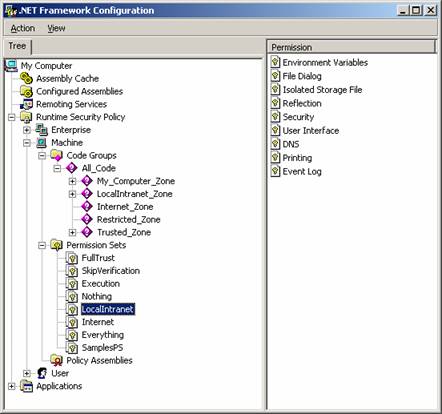The width and height of the screenshot is (442, 414).
Task: Select the SamplesPS permission set
Action: (102, 348)
